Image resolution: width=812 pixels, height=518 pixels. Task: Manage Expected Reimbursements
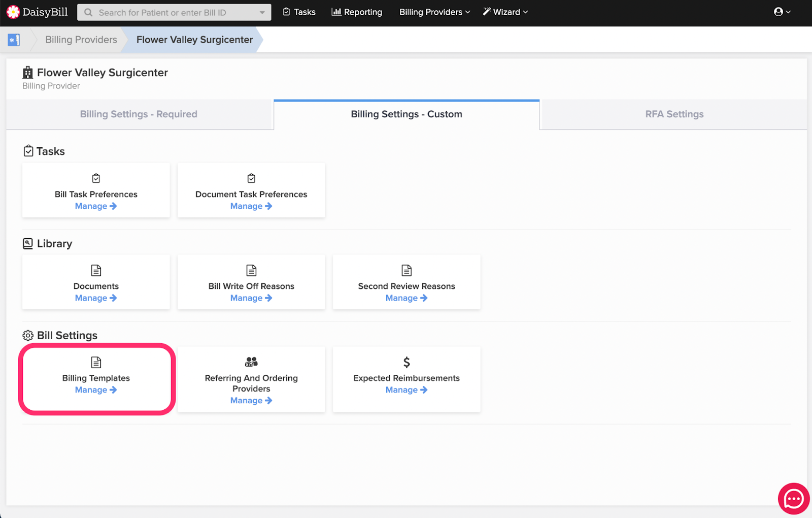click(x=407, y=390)
